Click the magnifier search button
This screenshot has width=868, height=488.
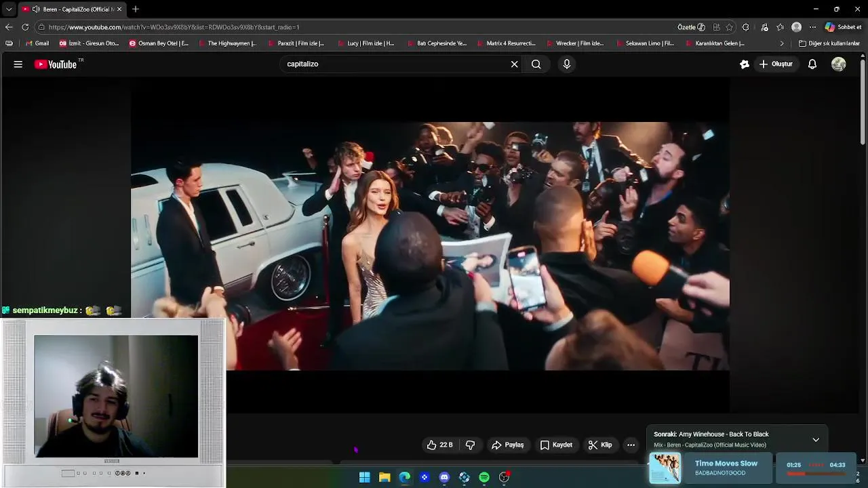536,64
